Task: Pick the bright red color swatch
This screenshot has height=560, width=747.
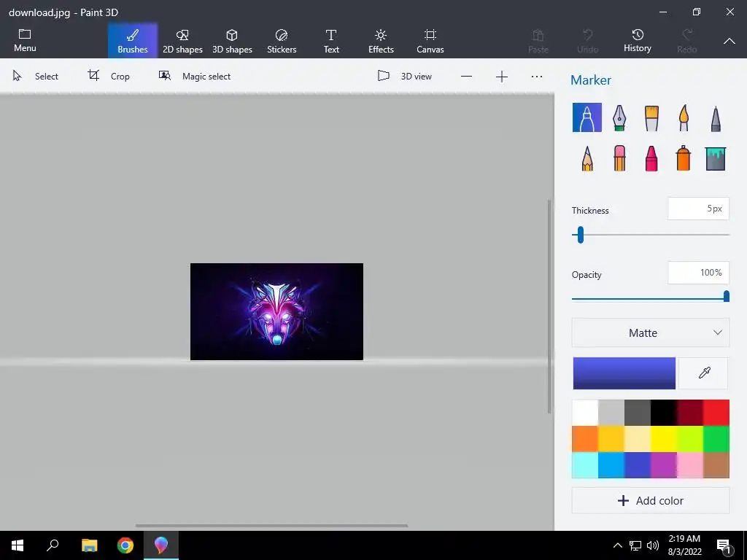Action: point(716,413)
